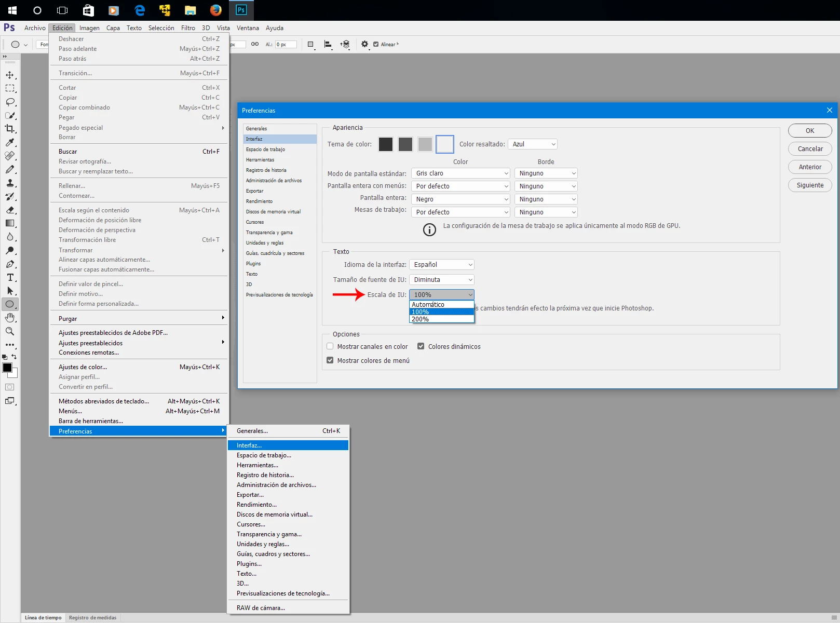This screenshot has width=840, height=623.
Task: Toggle Quick Mask mode icon
Action: point(10,387)
